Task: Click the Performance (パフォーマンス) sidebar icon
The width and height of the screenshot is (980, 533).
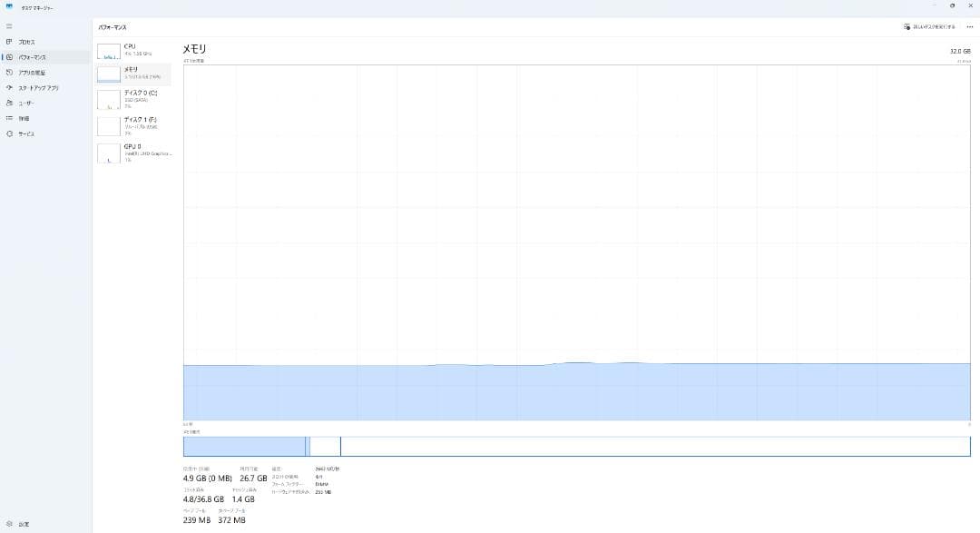Action: pos(9,57)
